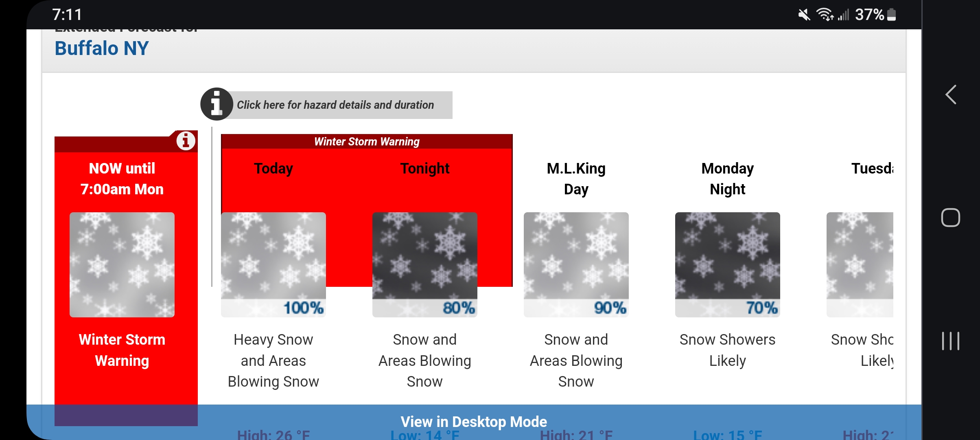Screen dimensions: 980x440
Task: Tap the Android back arrow
Action: [951, 95]
